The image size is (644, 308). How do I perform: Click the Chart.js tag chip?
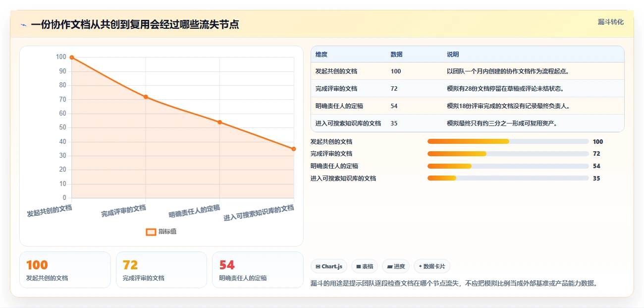pos(329,266)
